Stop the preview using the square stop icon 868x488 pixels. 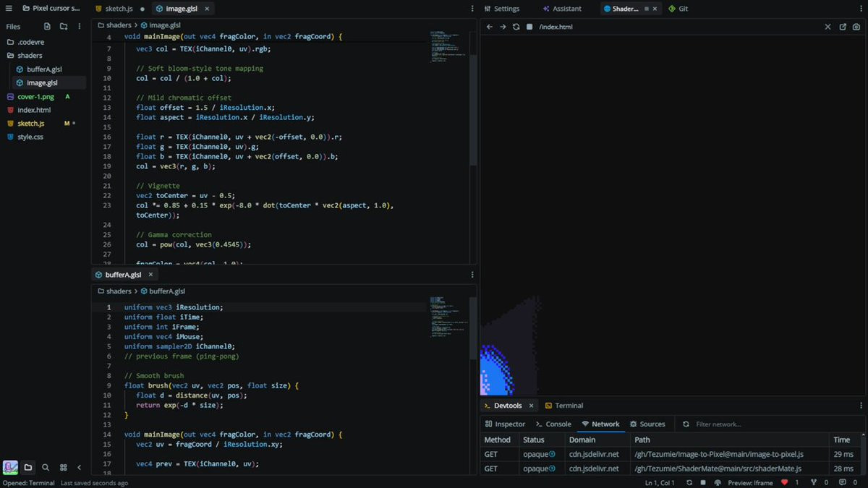[529, 27]
